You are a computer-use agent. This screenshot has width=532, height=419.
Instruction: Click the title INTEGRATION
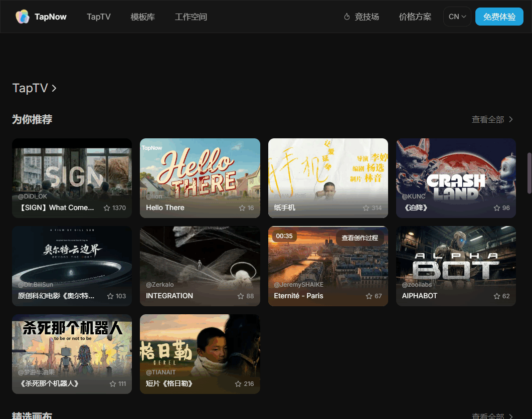point(169,296)
